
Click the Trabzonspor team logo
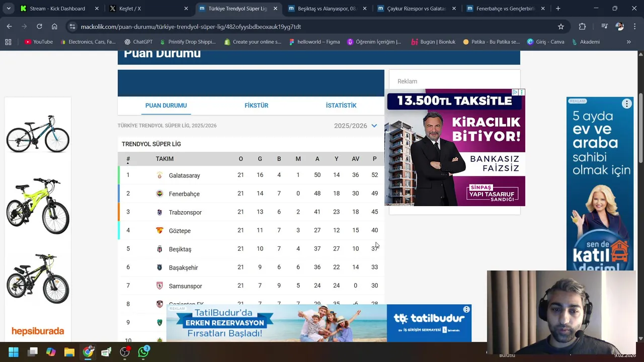click(x=159, y=212)
